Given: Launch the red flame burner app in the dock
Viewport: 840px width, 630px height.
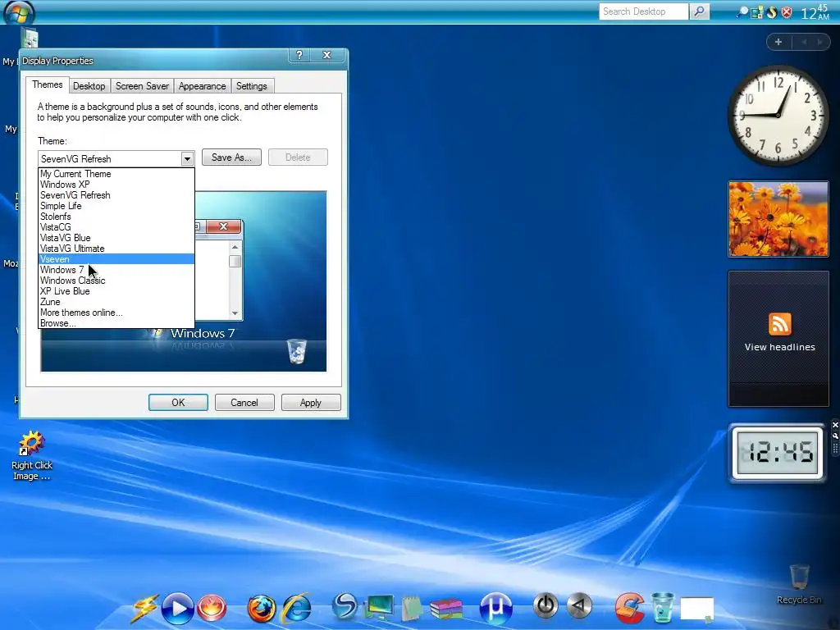Looking at the screenshot, I should [x=212, y=609].
